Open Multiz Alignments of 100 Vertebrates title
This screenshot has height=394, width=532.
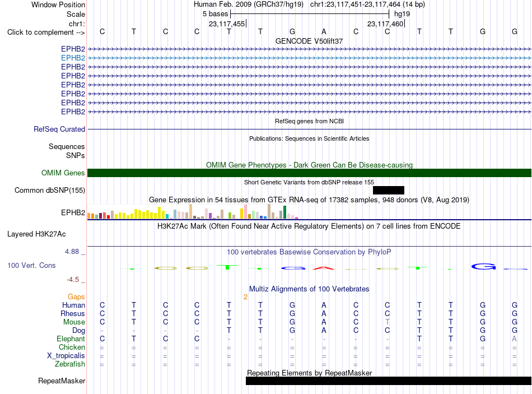pos(309,289)
